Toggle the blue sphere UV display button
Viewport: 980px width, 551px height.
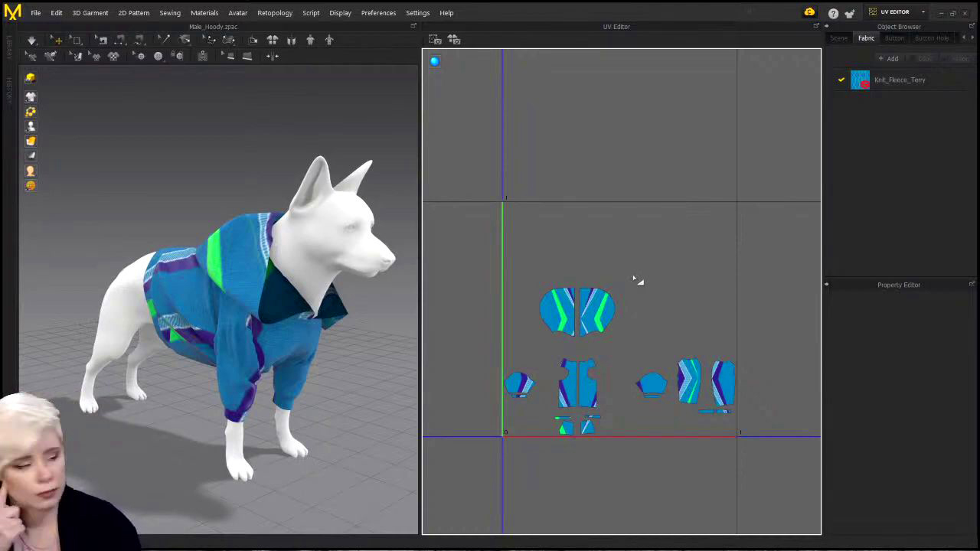coord(435,61)
